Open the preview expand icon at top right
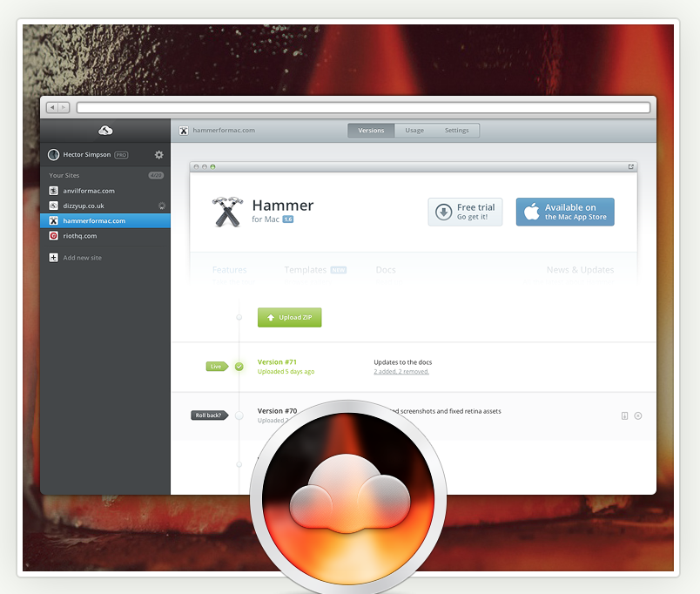 tap(630, 165)
